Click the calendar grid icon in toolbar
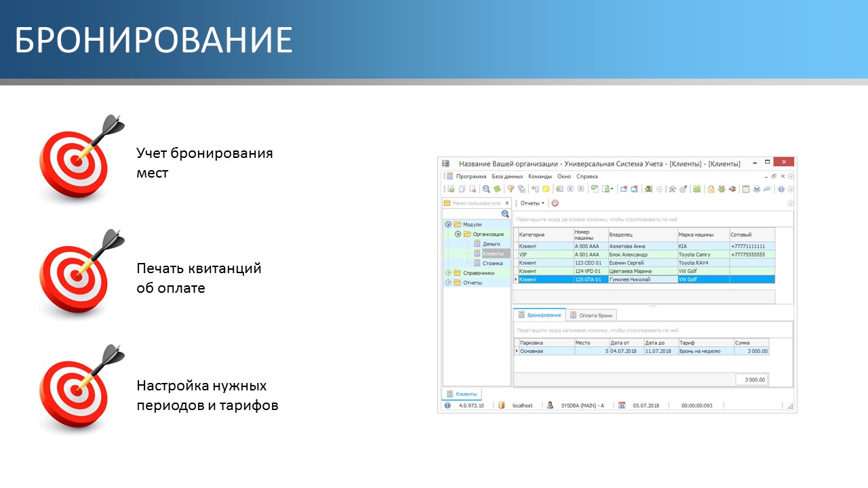Viewport: 868px width, 488px height. (x=745, y=189)
